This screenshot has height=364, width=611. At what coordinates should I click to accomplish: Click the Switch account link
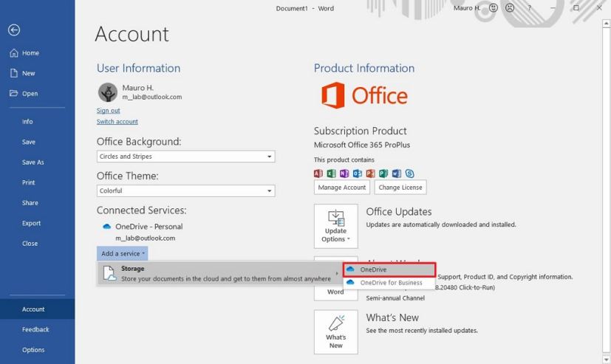pos(117,122)
